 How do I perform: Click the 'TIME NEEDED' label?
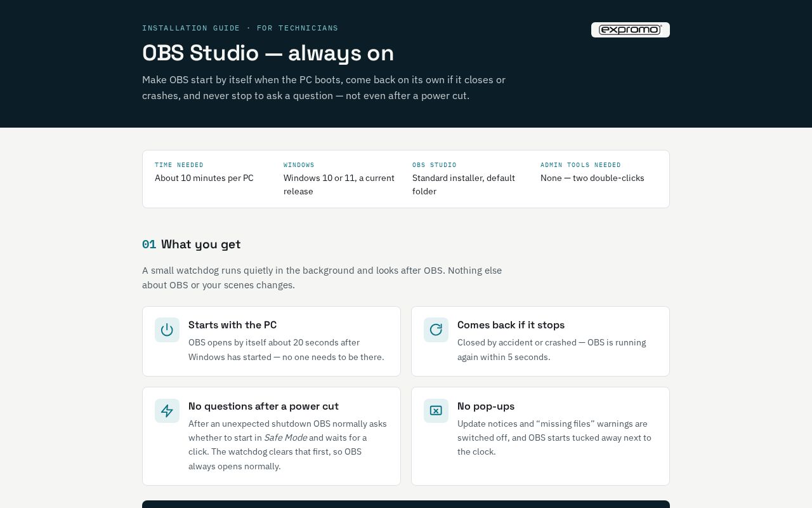[179, 165]
